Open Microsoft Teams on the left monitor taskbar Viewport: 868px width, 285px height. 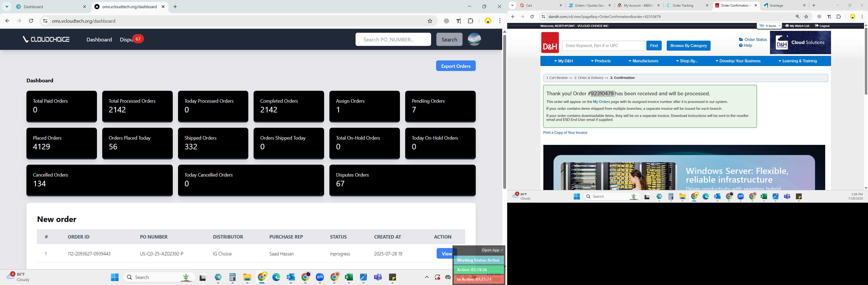(x=378, y=277)
